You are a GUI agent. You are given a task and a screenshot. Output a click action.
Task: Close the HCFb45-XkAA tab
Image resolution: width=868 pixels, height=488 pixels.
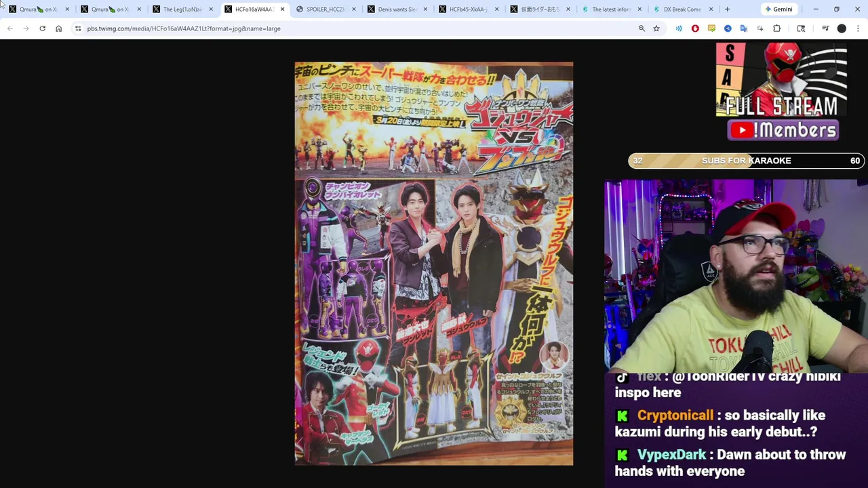[497, 9]
